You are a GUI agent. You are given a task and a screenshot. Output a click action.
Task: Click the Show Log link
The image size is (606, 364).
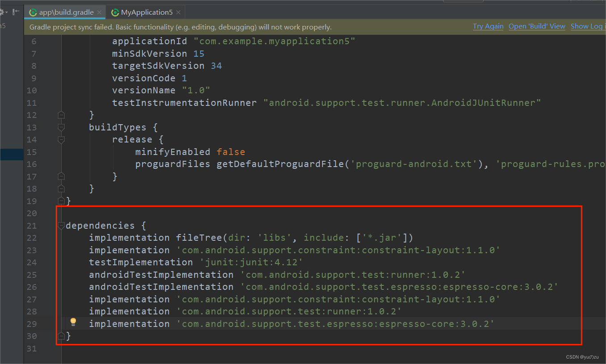point(587,26)
